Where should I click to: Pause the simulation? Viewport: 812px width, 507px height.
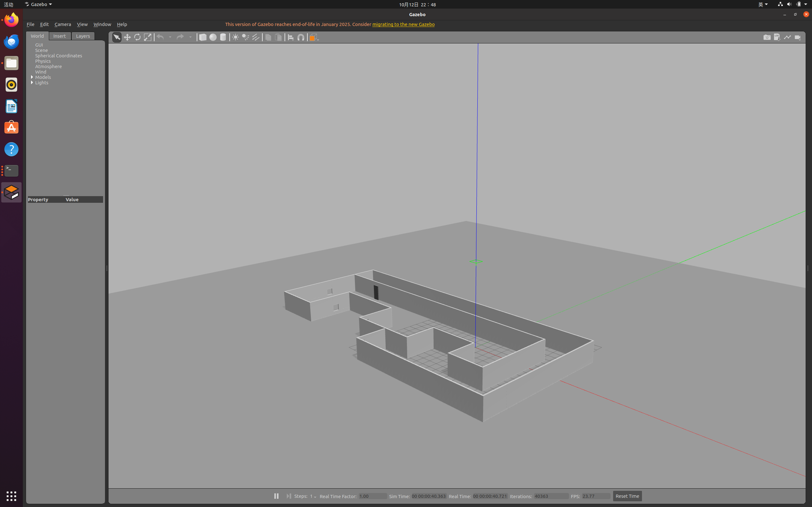pyautogui.click(x=276, y=496)
